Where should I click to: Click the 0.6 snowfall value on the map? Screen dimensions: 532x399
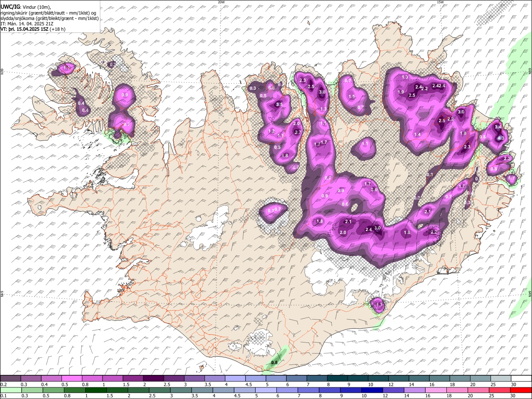[345, 204]
